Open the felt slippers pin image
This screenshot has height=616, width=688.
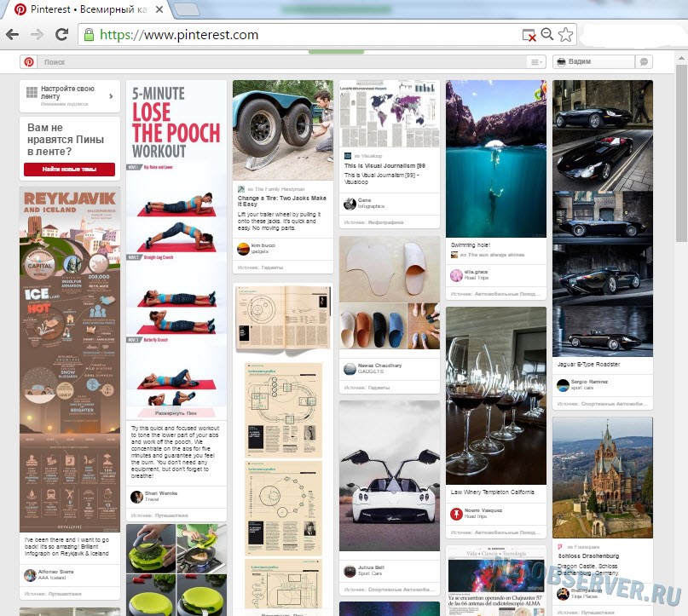tap(390, 293)
